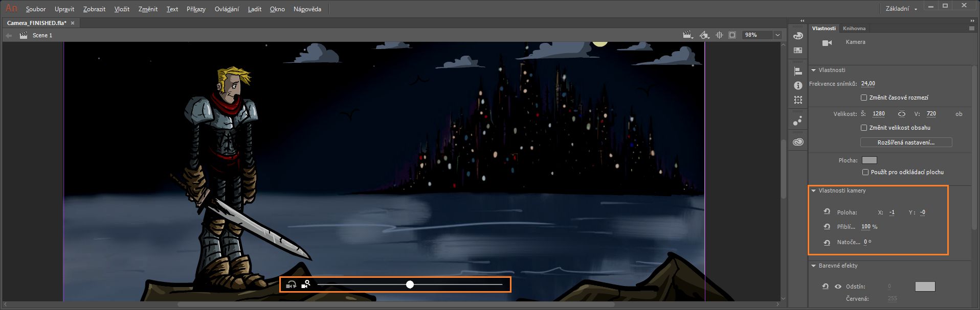Collapse the Barevné efekty section

(x=813, y=266)
